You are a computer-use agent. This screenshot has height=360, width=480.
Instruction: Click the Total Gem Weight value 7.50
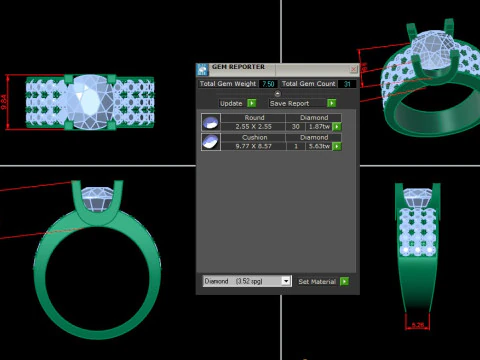coord(268,84)
